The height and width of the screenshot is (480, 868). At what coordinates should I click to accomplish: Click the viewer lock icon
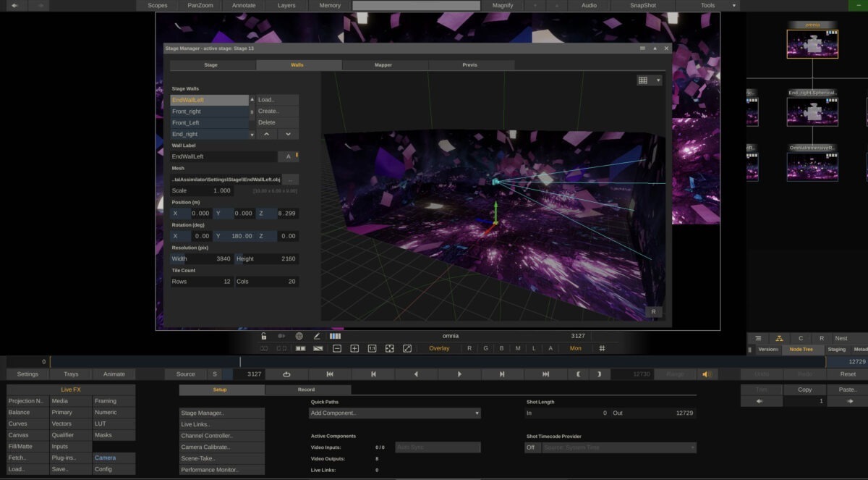[x=264, y=336]
